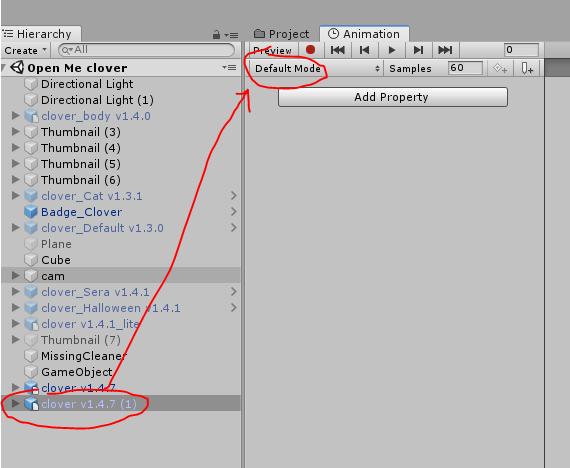
Task: Open prefab arrow for clover_Halloween v1.4.1
Action: (234, 308)
